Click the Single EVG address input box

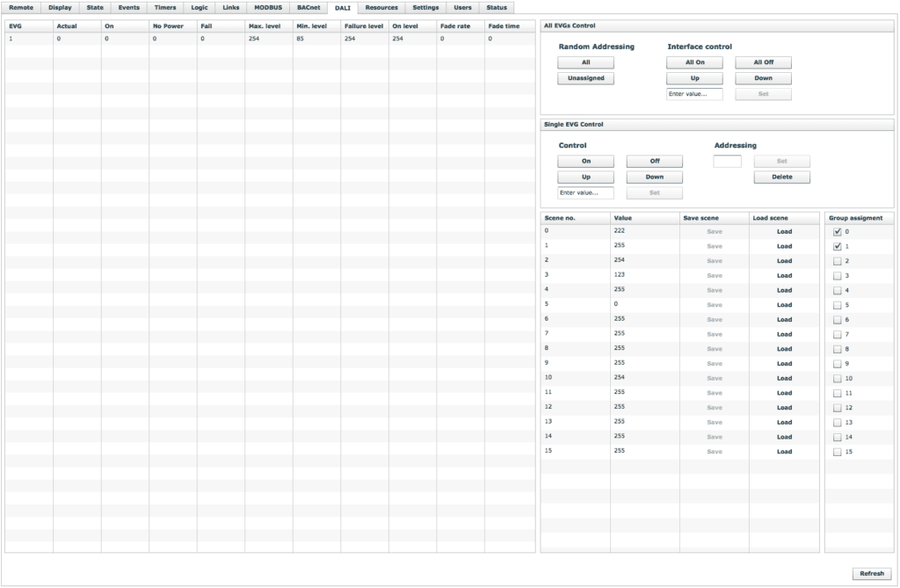click(x=727, y=162)
